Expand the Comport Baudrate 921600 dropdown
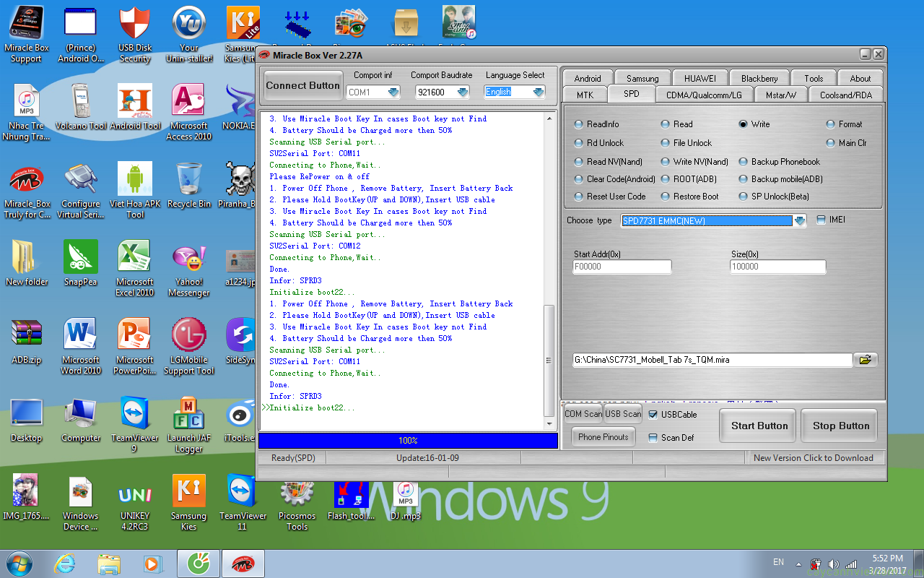This screenshot has height=578, width=924. [x=463, y=92]
